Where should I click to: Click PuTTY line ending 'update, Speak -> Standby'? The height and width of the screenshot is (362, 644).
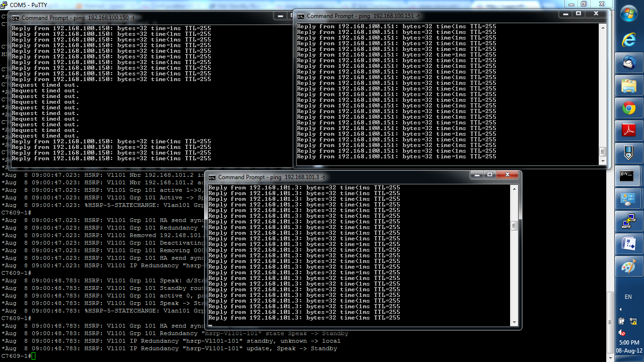[x=169, y=348]
